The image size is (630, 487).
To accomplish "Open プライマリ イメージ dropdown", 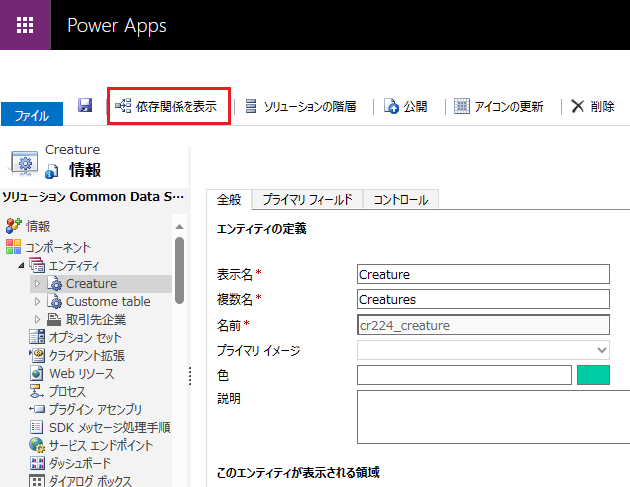I will [x=483, y=350].
